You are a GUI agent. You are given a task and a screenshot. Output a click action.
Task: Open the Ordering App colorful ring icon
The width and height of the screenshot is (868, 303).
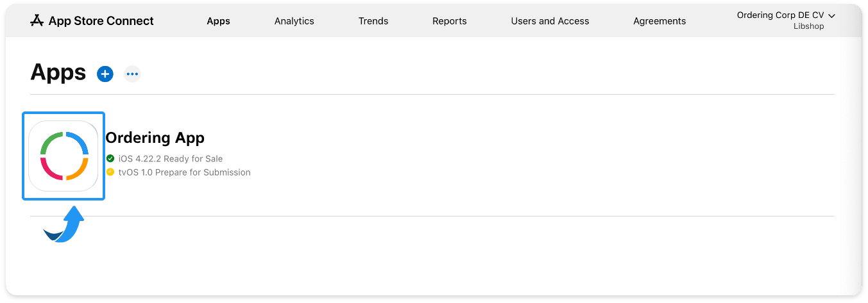click(x=64, y=156)
